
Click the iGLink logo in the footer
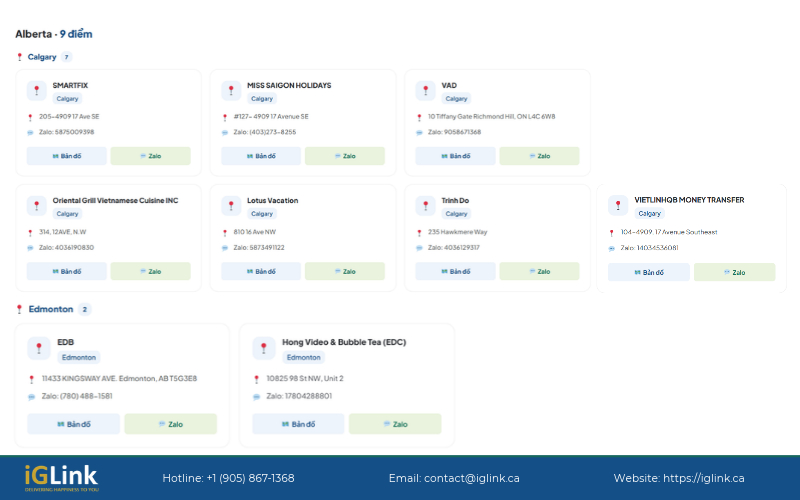click(61, 478)
